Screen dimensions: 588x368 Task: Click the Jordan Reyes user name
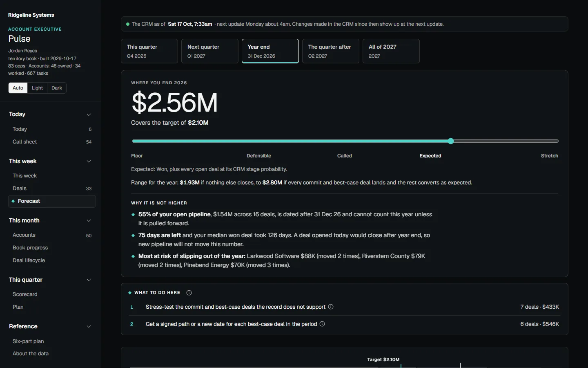pos(22,51)
